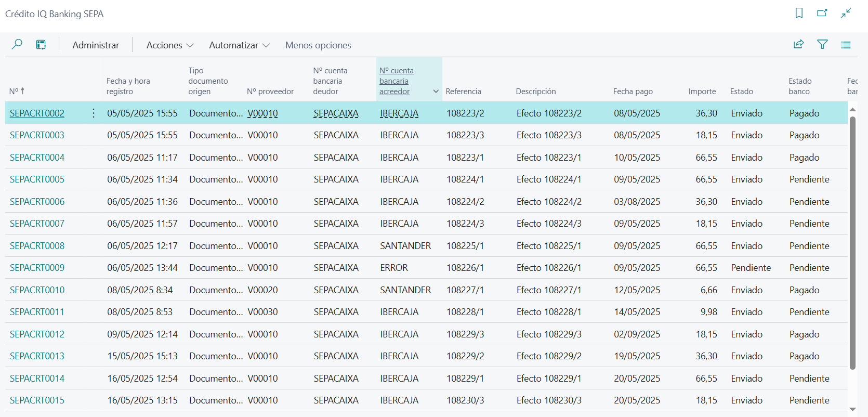Click the bookmark icon in header
This screenshot has width=868, height=417.
(799, 14)
